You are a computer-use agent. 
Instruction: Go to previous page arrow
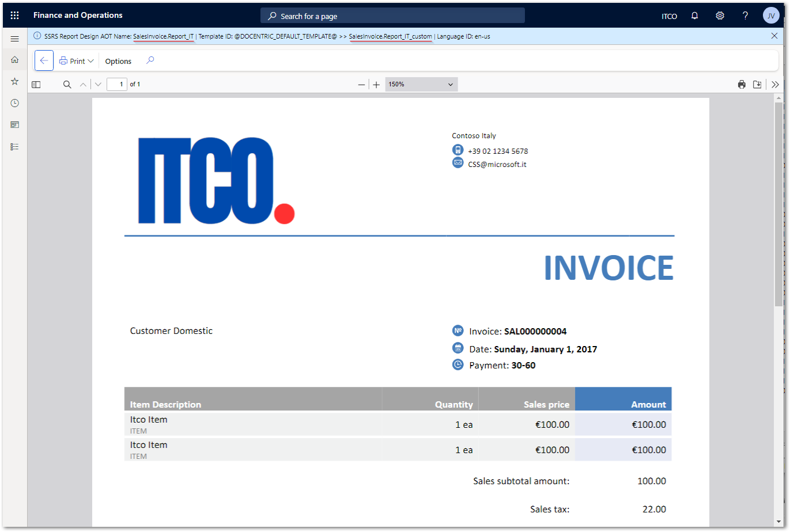click(83, 85)
